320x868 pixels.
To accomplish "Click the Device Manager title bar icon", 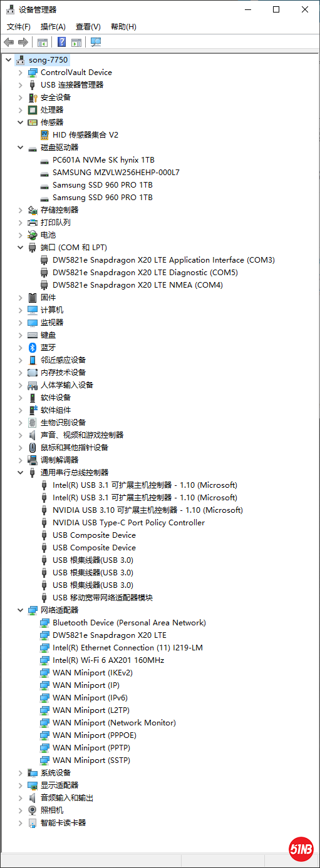I will [10, 9].
